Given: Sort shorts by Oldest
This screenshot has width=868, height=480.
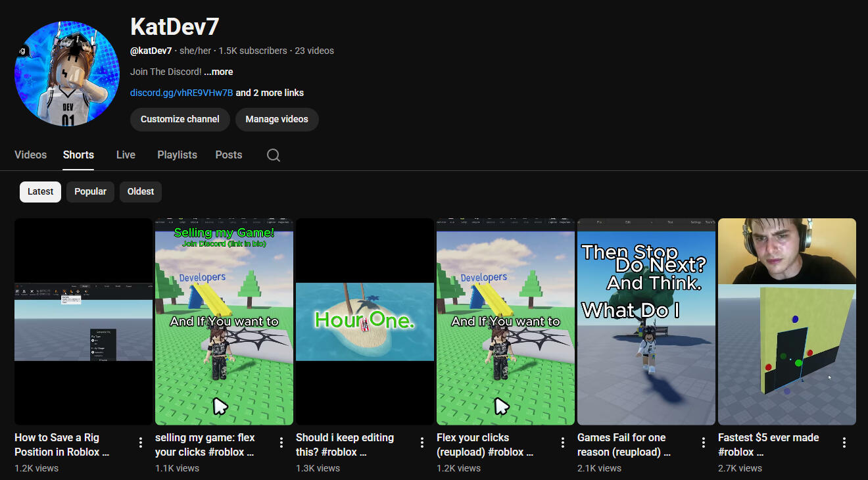Looking at the screenshot, I should pyautogui.click(x=141, y=191).
